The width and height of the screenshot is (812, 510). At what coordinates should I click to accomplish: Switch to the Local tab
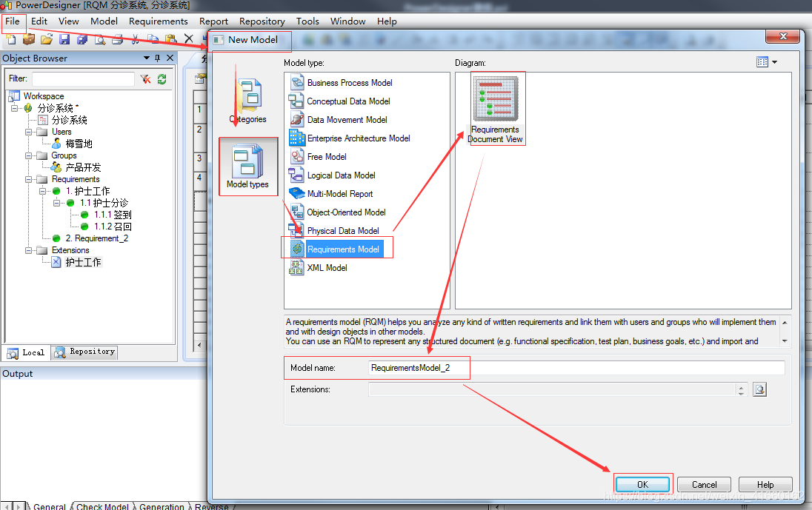[27, 352]
